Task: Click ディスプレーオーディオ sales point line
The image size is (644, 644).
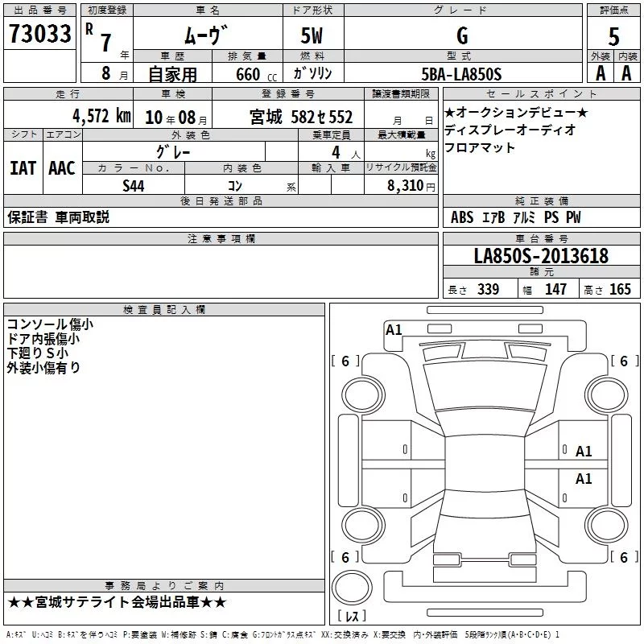Action: [x=510, y=130]
